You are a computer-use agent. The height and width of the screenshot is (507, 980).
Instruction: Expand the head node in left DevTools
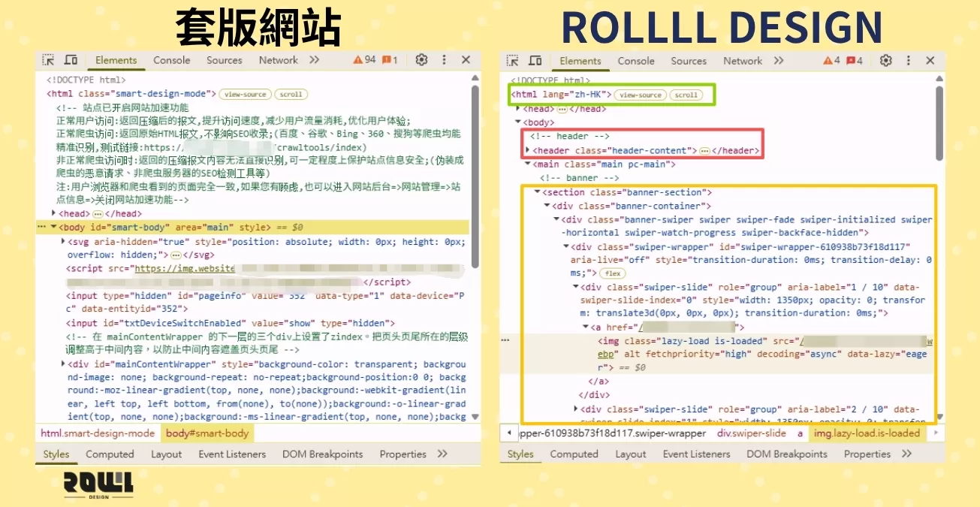click(x=53, y=213)
